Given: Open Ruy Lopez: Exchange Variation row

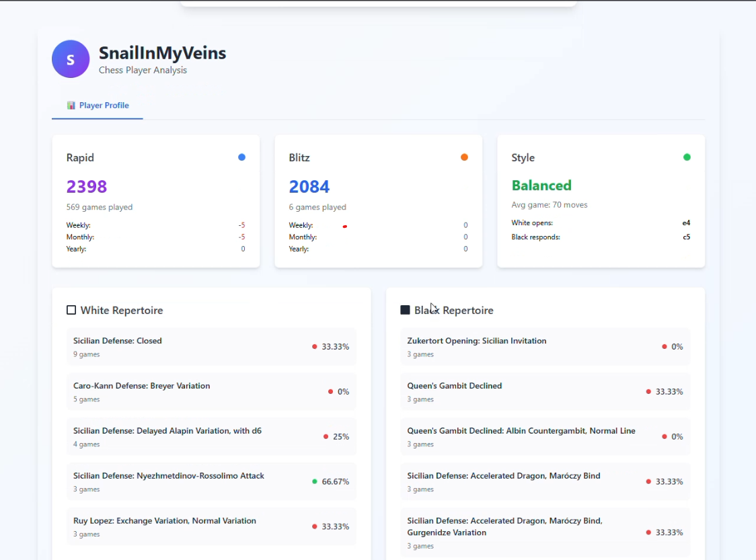Looking at the screenshot, I should (211, 526).
